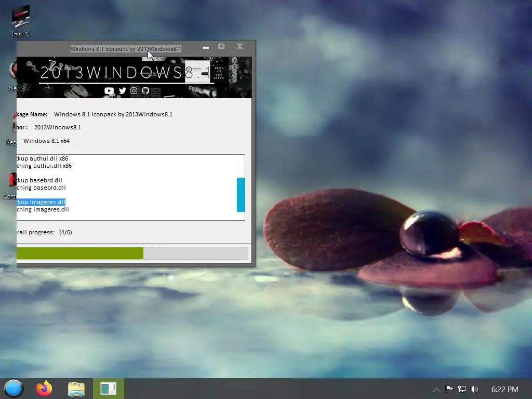
Task: Open the GitHub icon in the banner
Action: tap(145, 90)
